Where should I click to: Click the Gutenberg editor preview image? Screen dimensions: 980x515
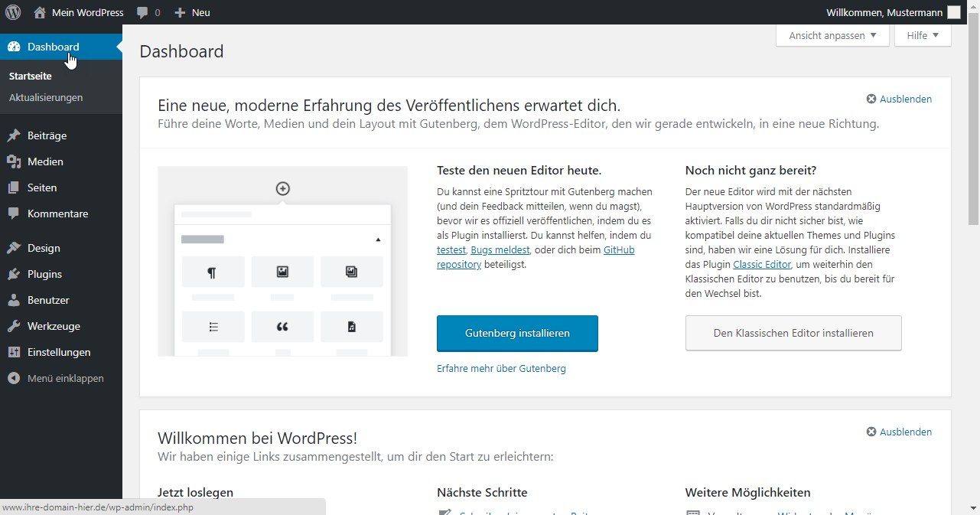tap(282, 261)
